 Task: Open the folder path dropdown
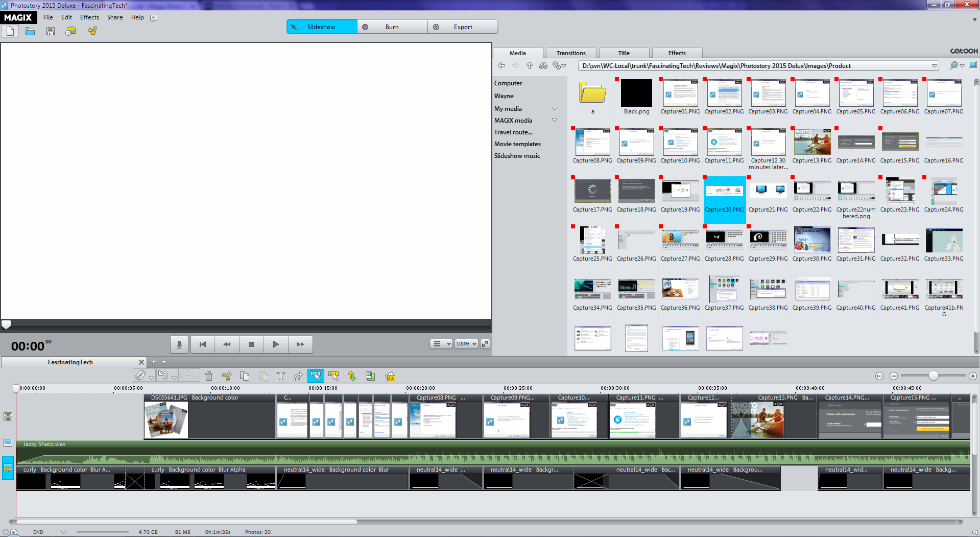point(935,66)
